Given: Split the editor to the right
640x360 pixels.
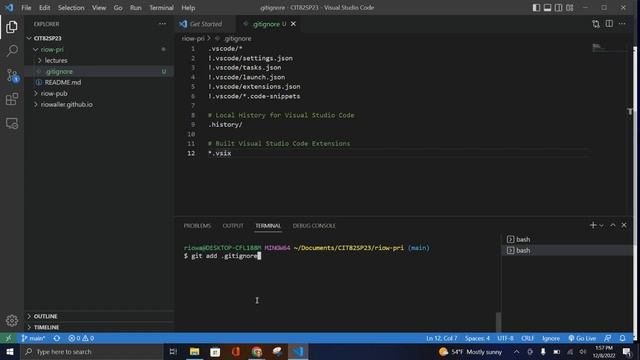Looking at the screenshot, I should [x=609, y=24].
